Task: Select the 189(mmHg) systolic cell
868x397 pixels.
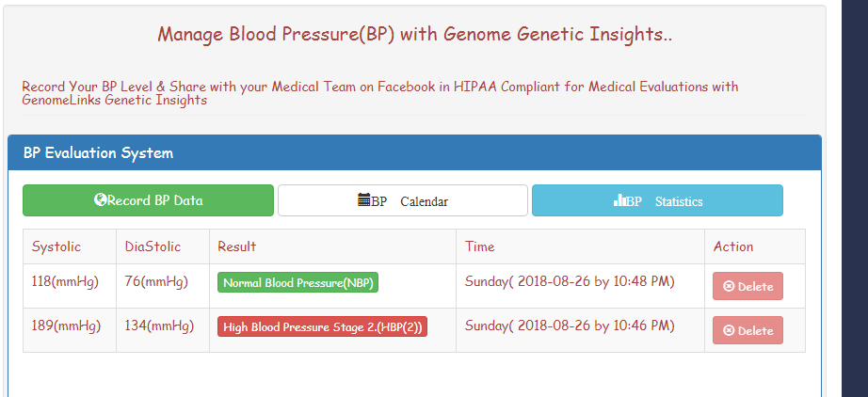Action: [66, 326]
